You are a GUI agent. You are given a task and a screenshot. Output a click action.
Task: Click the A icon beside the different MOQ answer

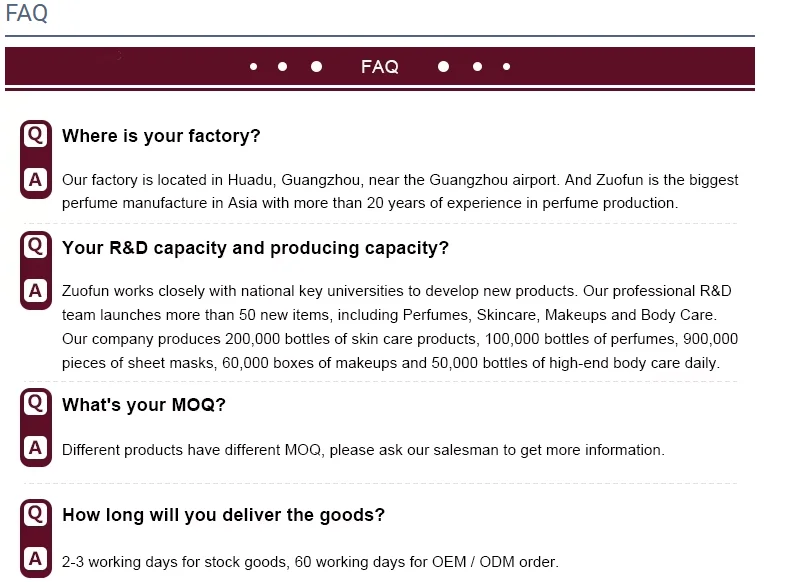(35, 448)
